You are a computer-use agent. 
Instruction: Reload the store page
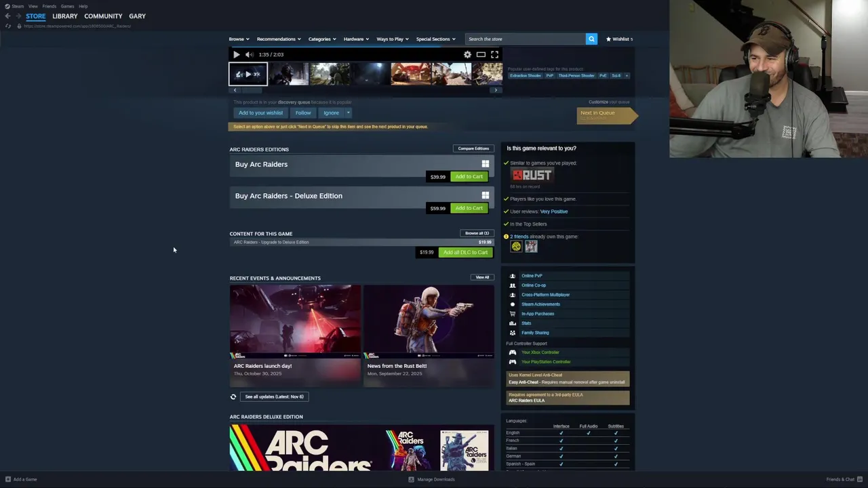(8, 26)
